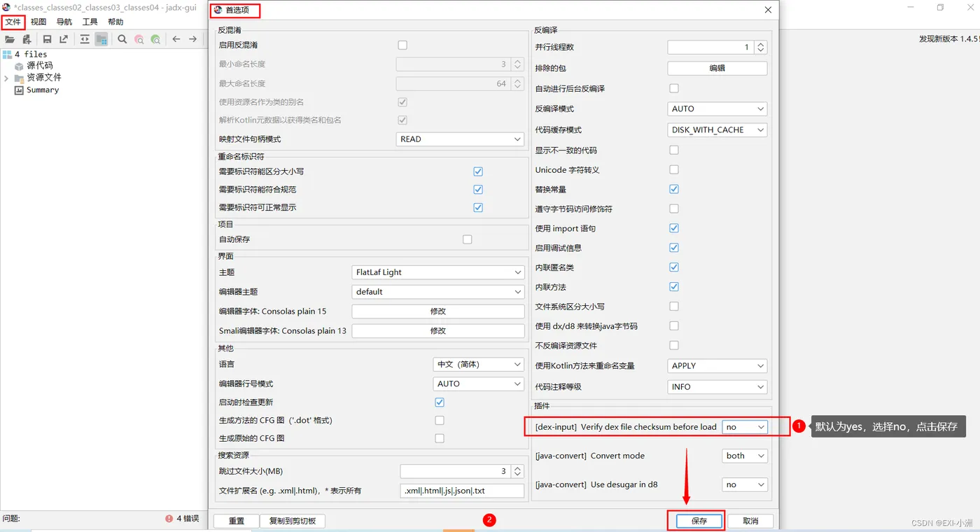Toggle 需要标识符可正常显示 checkbox
The height and width of the screenshot is (532, 980).
click(x=478, y=208)
